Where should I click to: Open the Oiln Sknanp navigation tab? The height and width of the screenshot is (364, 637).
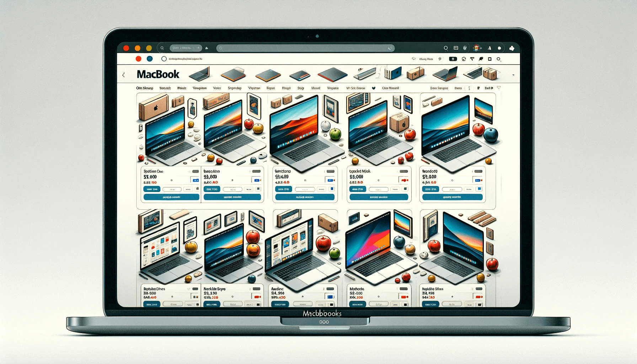point(144,88)
